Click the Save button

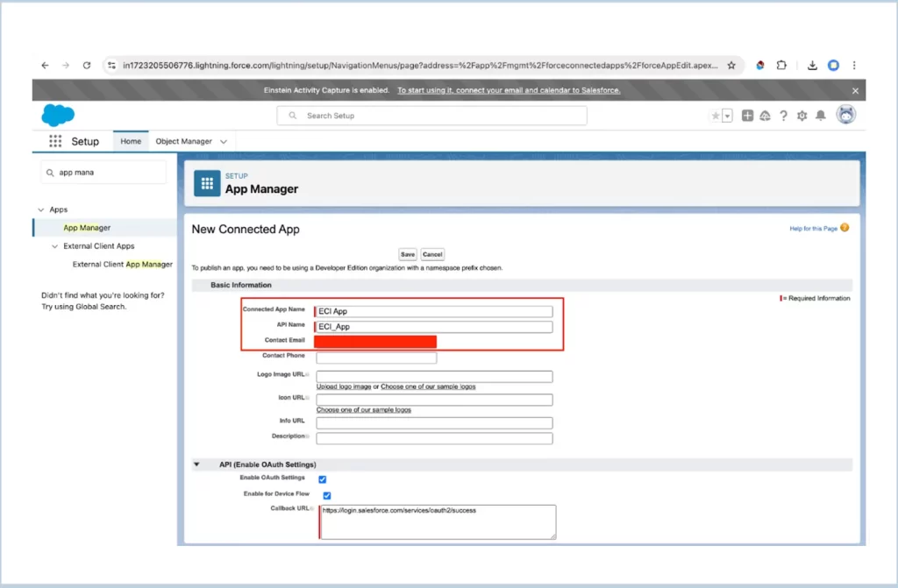tap(408, 254)
